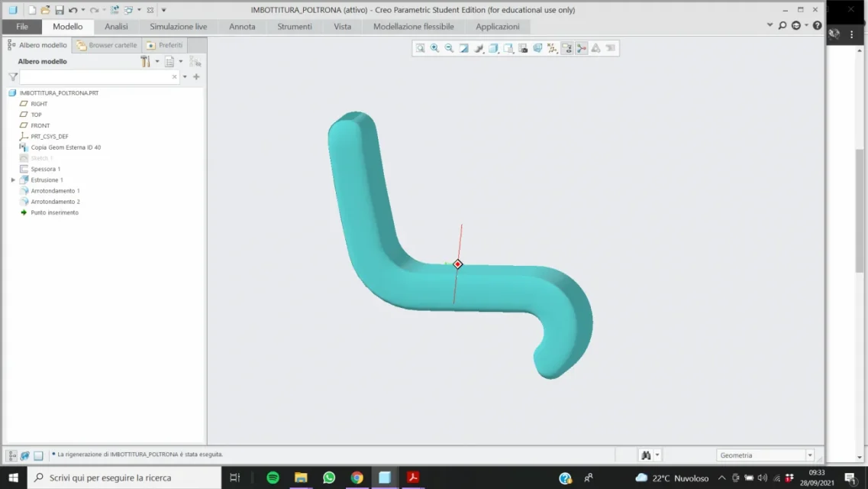Click the Zoom Out magnifier icon

click(x=449, y=48)
